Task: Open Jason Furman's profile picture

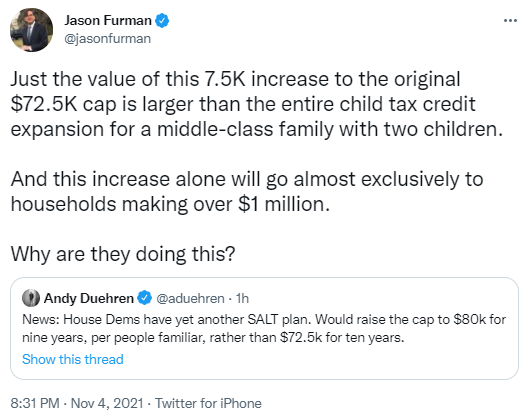Action: coord(31,30)
